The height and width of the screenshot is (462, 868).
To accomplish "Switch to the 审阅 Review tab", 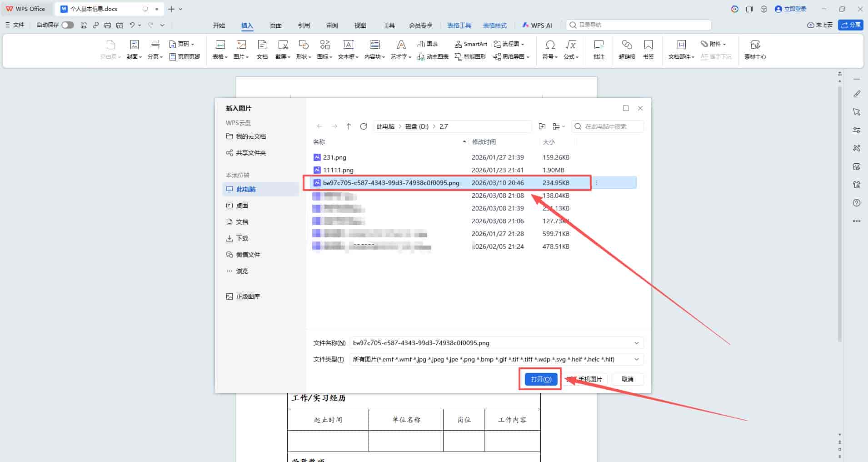I will coord(332,25).
